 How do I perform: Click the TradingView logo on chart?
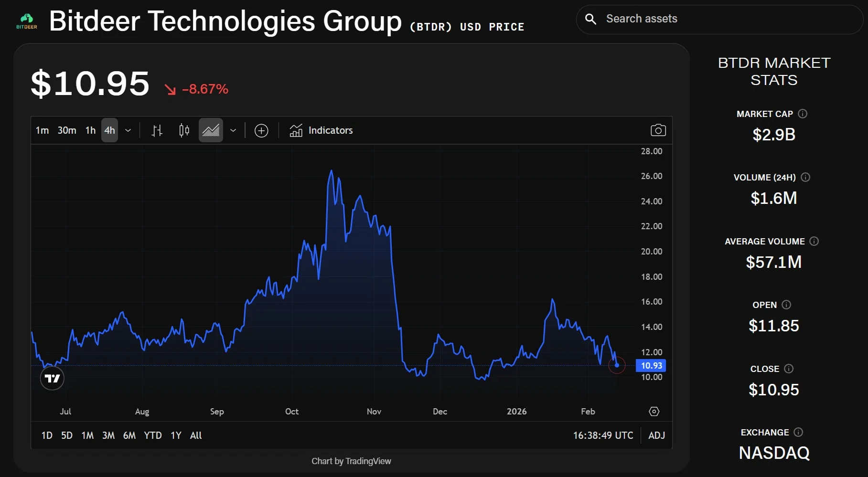pos(52,379)
